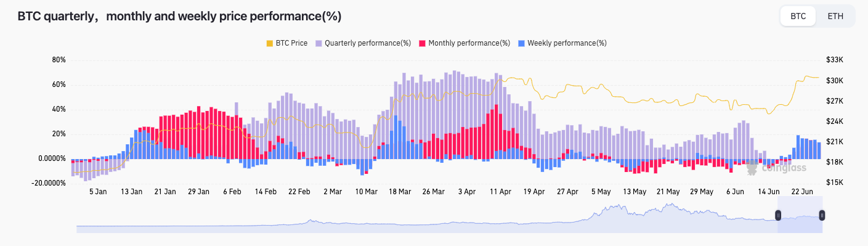This screenshot has width=868, height=246.
Task: Click the chart title text
Action: (x=179, y=17)
